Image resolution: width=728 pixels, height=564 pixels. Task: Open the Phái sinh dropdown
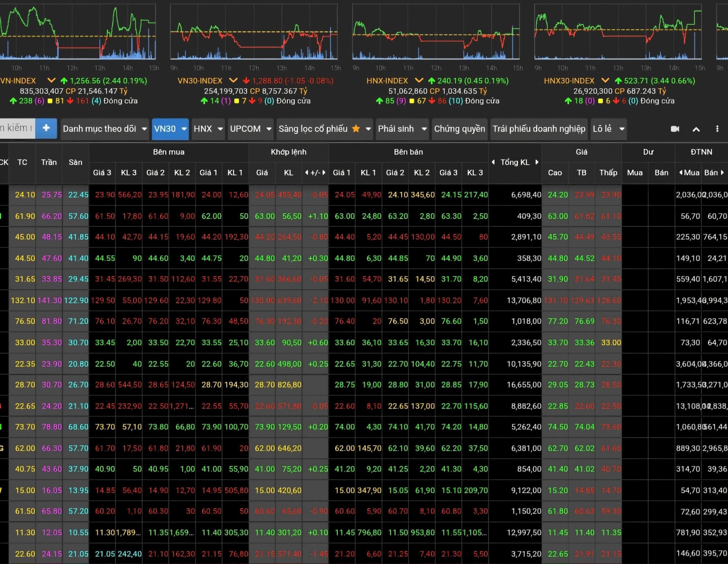(402, 129)
